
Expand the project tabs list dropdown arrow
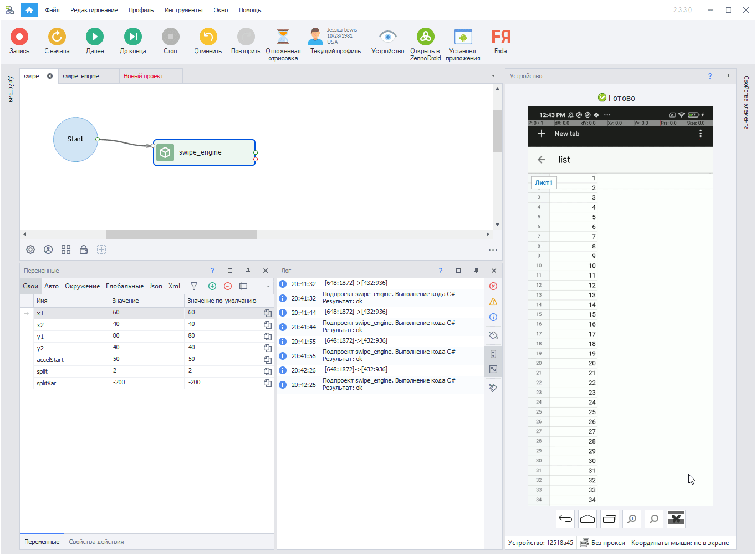pos(493,76)
